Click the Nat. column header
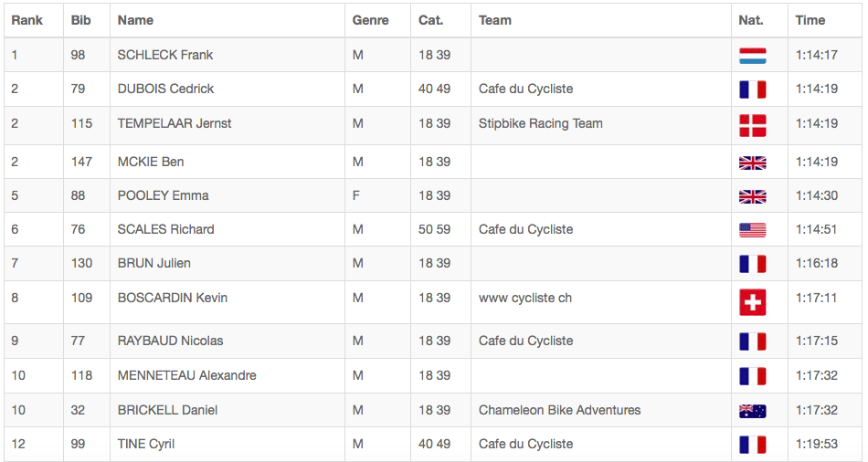The image size is (868, 462). [x=751, y=20]
